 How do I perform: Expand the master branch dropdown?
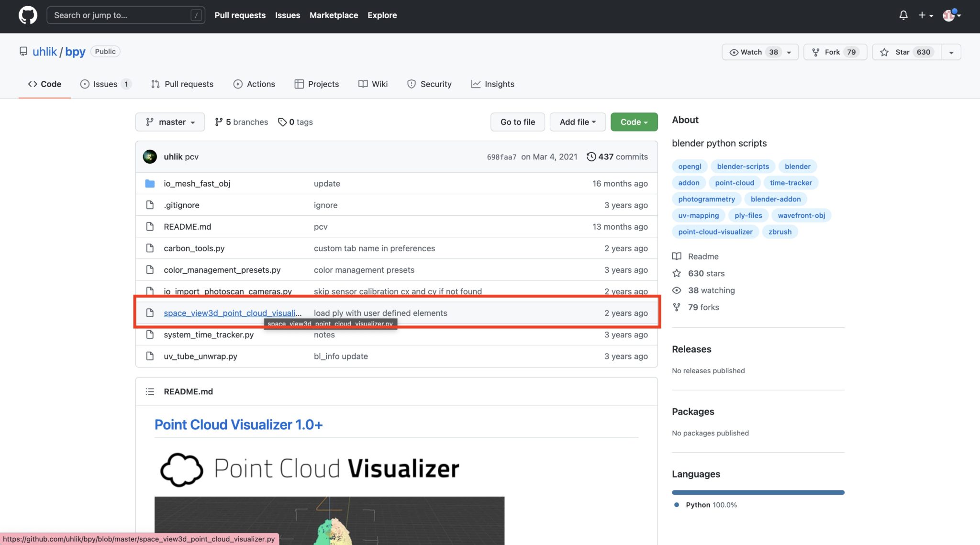(x=170, y=122)
